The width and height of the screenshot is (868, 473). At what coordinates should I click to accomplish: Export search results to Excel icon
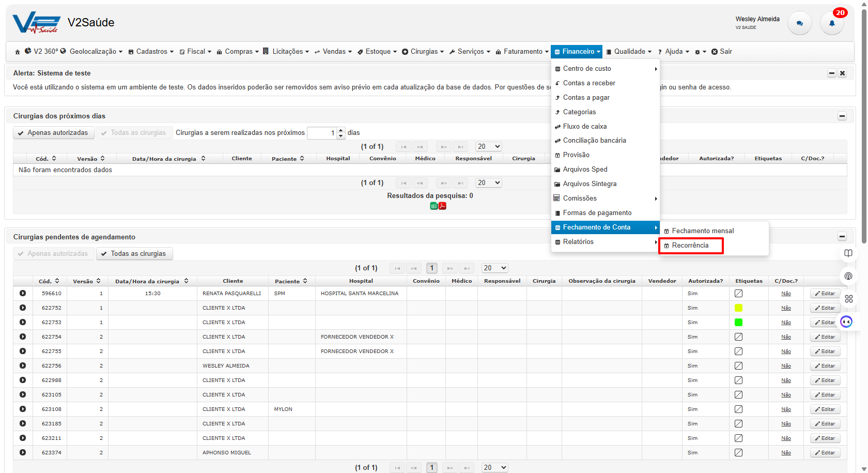point(434,206)
